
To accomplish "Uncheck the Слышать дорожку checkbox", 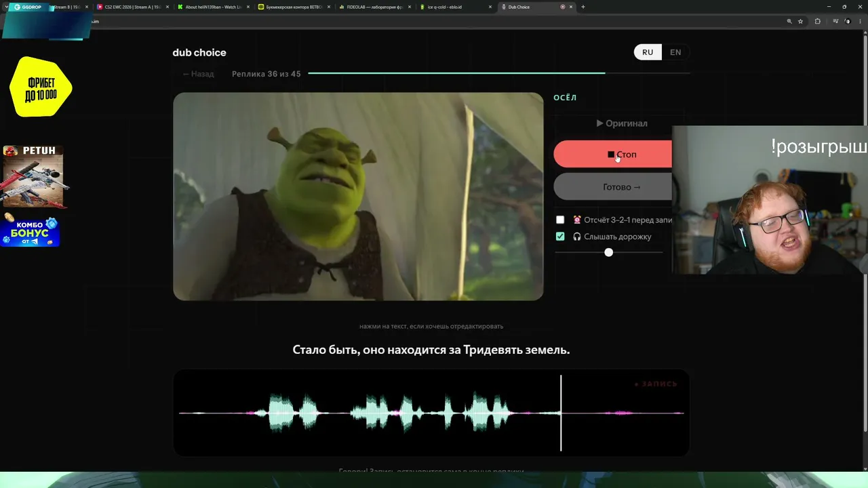I will click(560, 237).
